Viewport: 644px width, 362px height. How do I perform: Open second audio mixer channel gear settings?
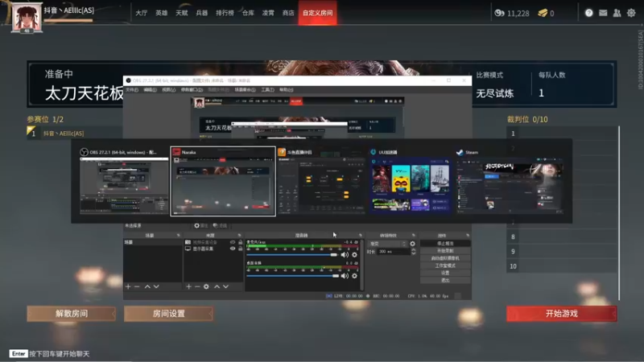coord(354,276)
